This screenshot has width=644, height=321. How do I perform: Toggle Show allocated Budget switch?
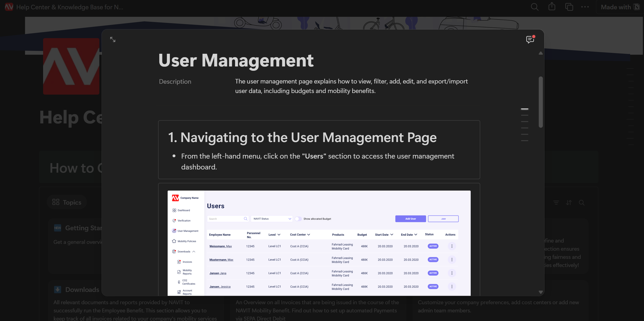[298, 219]
